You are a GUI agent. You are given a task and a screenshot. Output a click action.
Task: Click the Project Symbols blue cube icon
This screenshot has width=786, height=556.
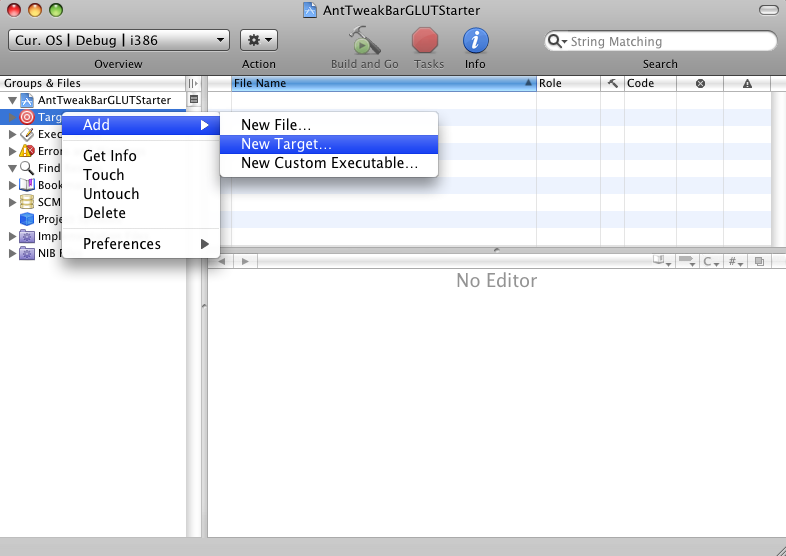pyautogui.click(x=28, y=219)
